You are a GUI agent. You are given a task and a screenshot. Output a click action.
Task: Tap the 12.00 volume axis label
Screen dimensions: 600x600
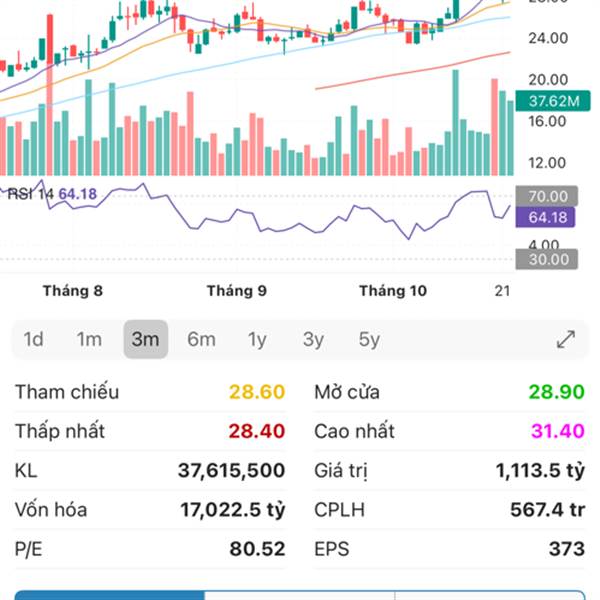(547, 163)
